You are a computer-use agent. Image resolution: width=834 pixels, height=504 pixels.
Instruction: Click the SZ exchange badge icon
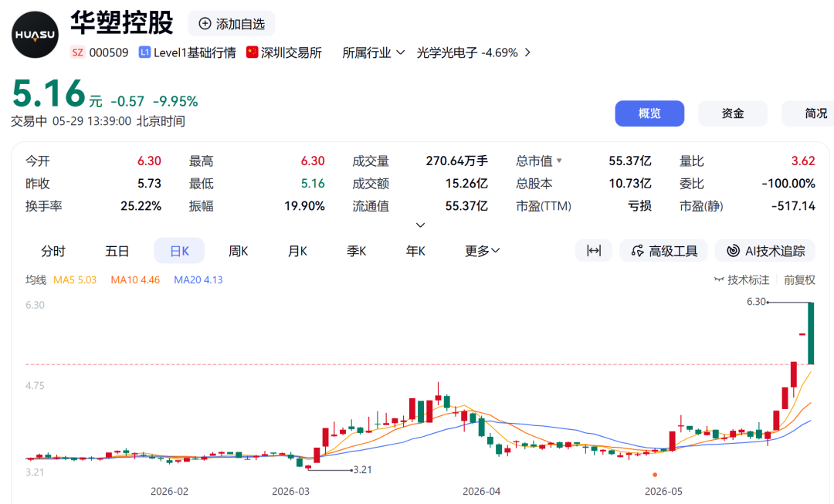78,52
